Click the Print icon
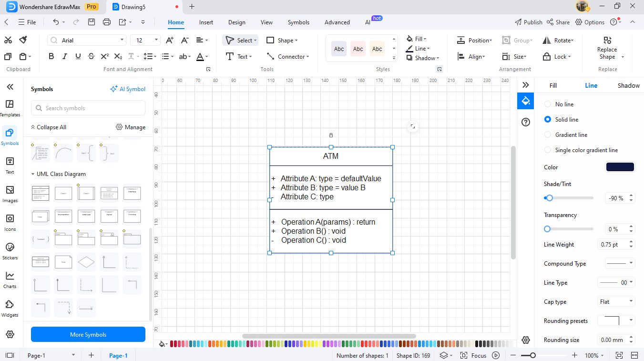 click(107, 22)
